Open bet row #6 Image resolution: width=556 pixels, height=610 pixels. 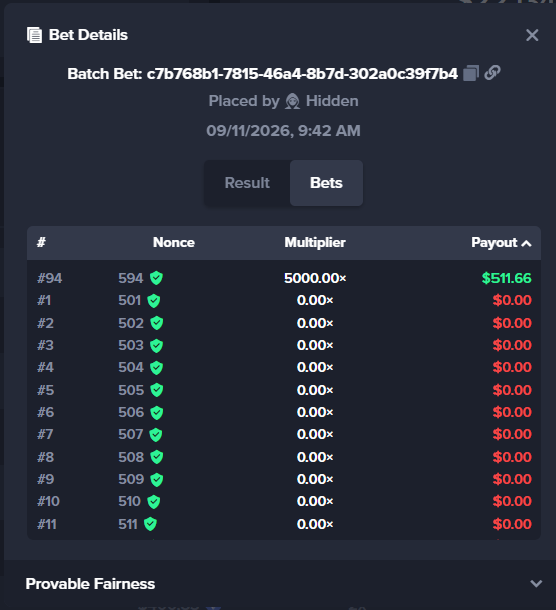coord(284,412)
